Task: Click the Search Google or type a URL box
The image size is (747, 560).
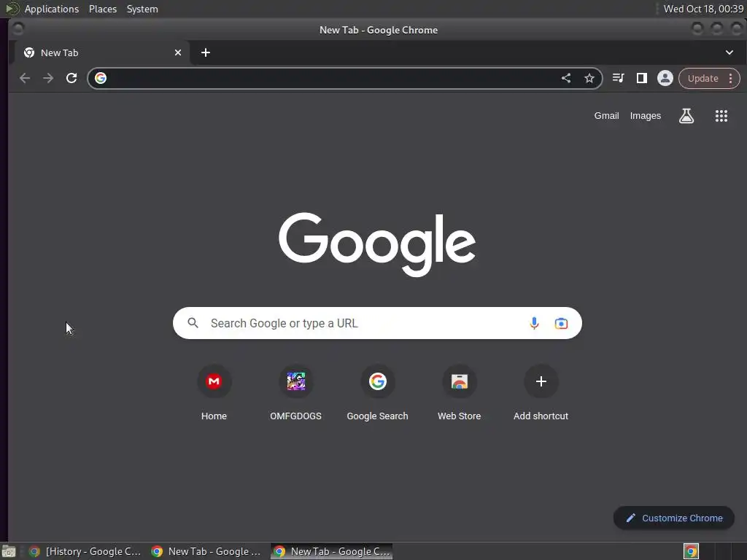Action: tap(377, 323)
